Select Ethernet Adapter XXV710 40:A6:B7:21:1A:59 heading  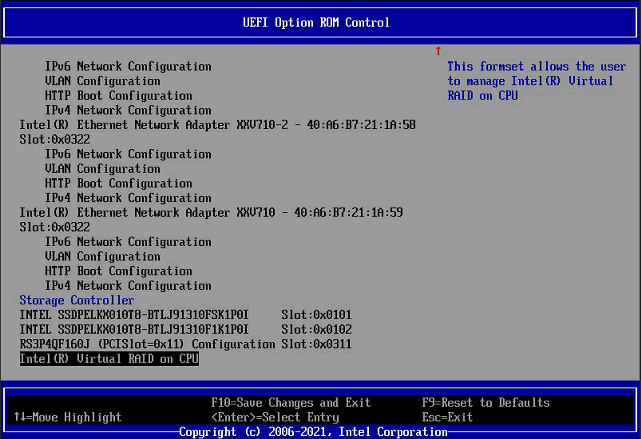211,213
